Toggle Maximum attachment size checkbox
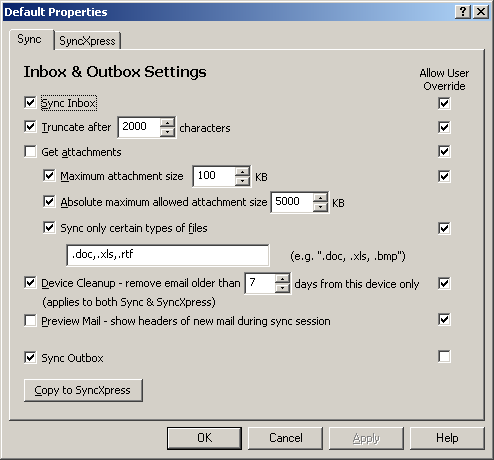Image resolution: width=494 pixels, height=460 pixels. 49,175
